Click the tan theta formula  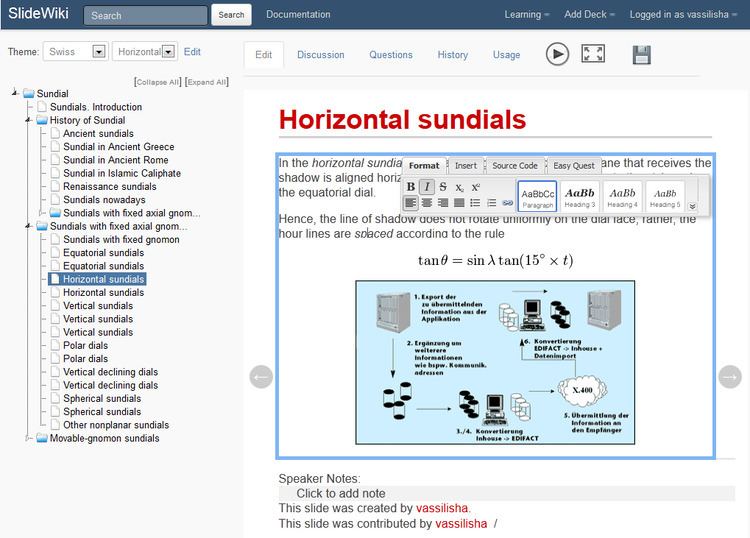(495, 261)
